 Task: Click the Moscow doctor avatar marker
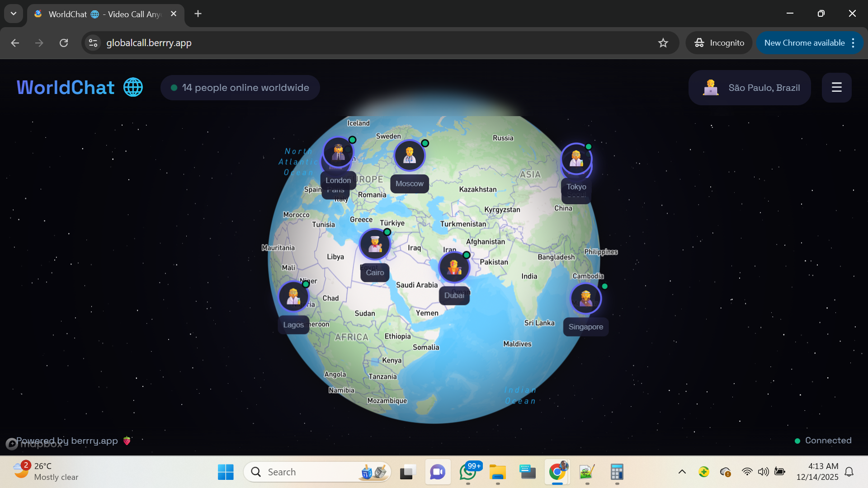point(410,155)
